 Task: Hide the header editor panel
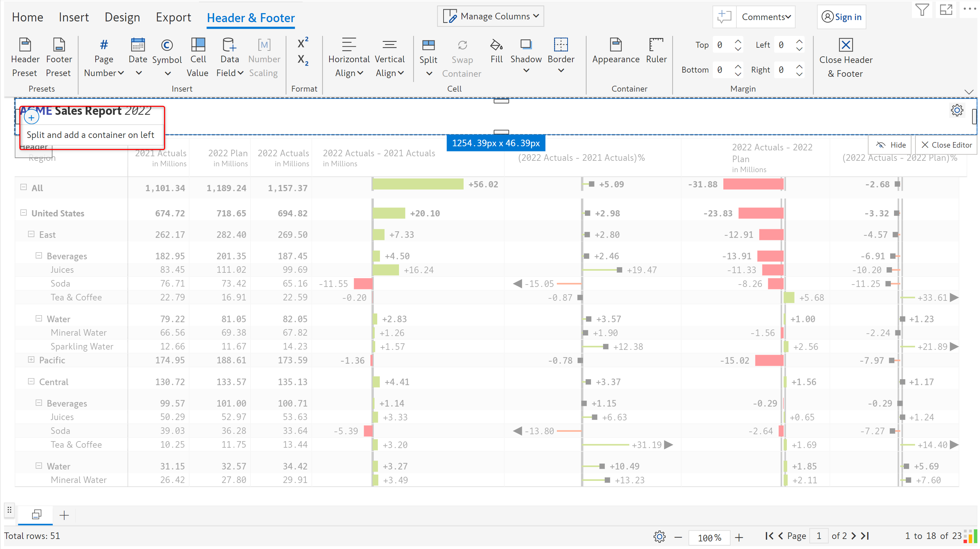coord(890,145)
